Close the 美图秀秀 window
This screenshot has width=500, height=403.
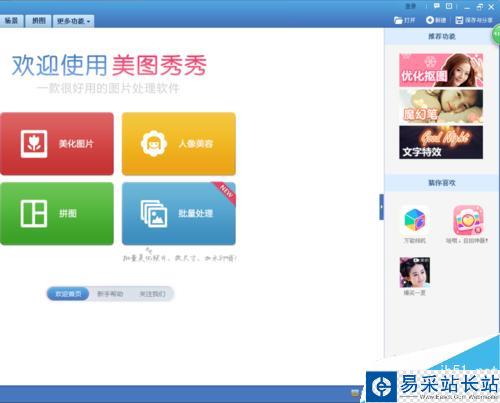(x=492, y=7)
